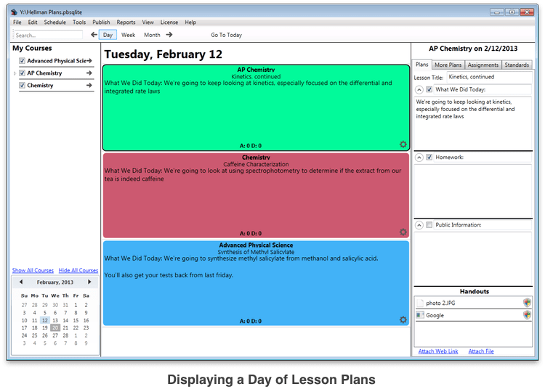The image size is (545, 392).
Task: Collapse the Homework section
Action: 419,158
